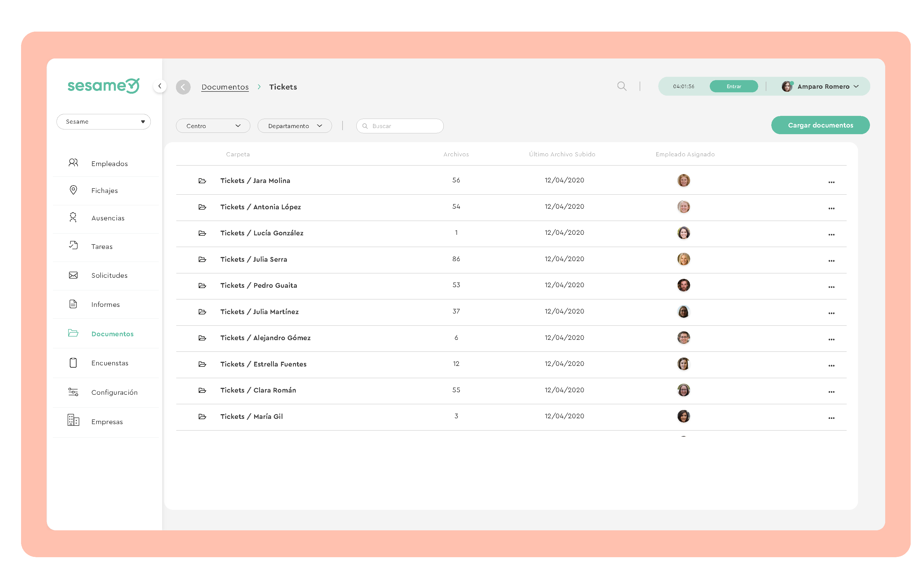
Task: Click the Tareas icon in the sidebar
Action: click(73, 246)
